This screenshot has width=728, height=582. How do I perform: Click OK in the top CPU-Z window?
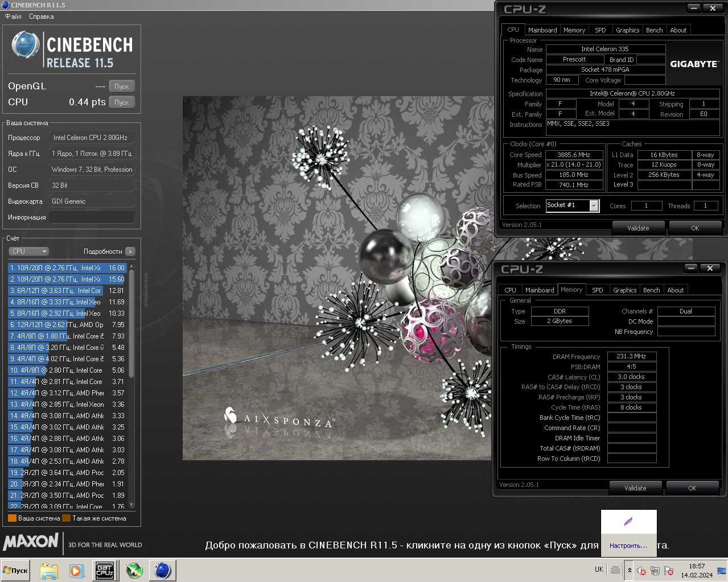click(x=695, y=228)
